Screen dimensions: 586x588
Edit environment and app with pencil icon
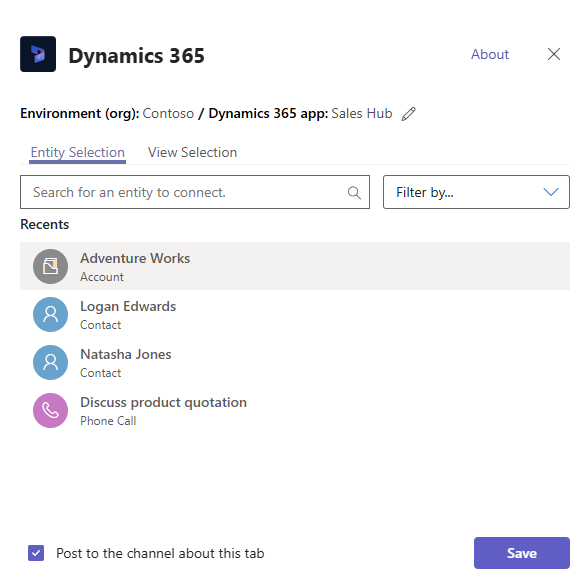click(x=408, y=114)
